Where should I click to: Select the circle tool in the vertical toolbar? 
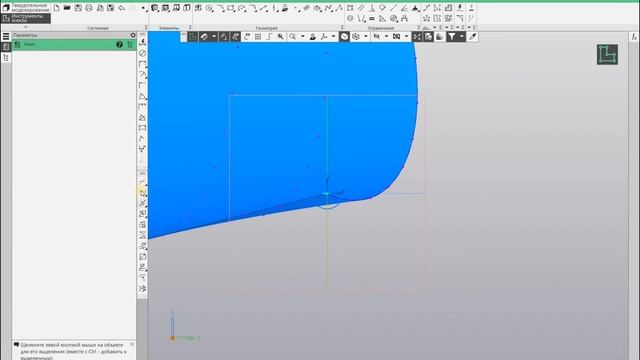[x=142, y=53]
